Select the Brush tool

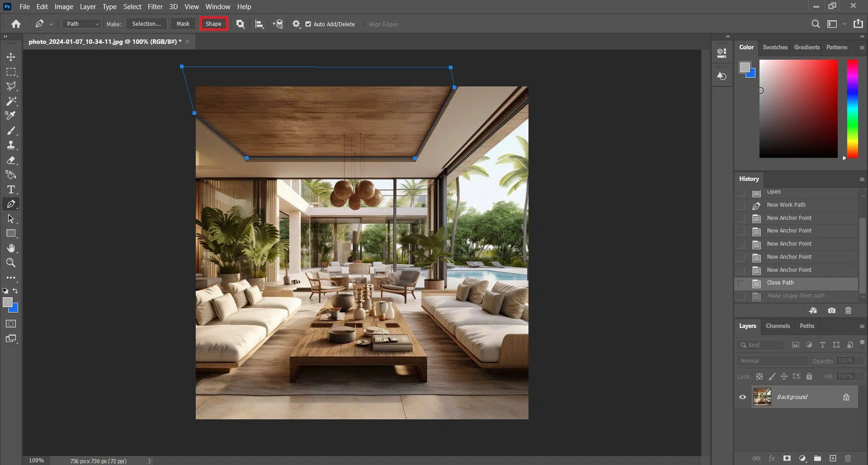click(11, 131)
